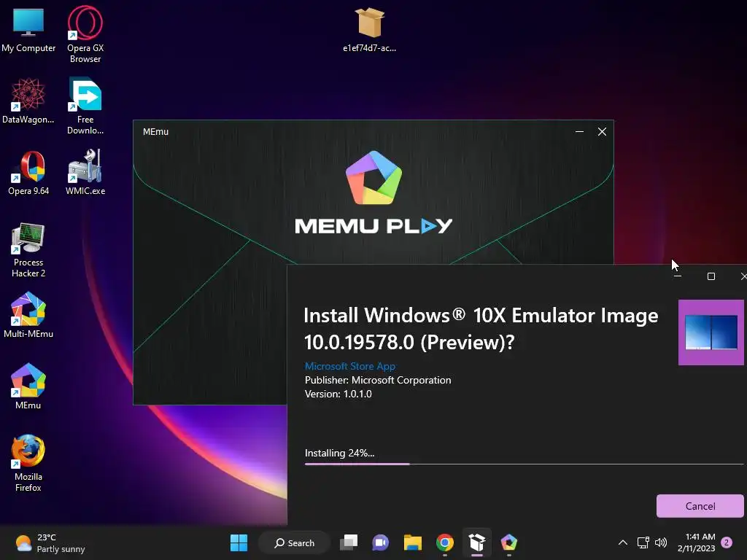Image resolution: width=747 pixels, height=560 pixels.
Task: Click the Install Windows 10X Emulator Image heading
Action: [481, 329]
